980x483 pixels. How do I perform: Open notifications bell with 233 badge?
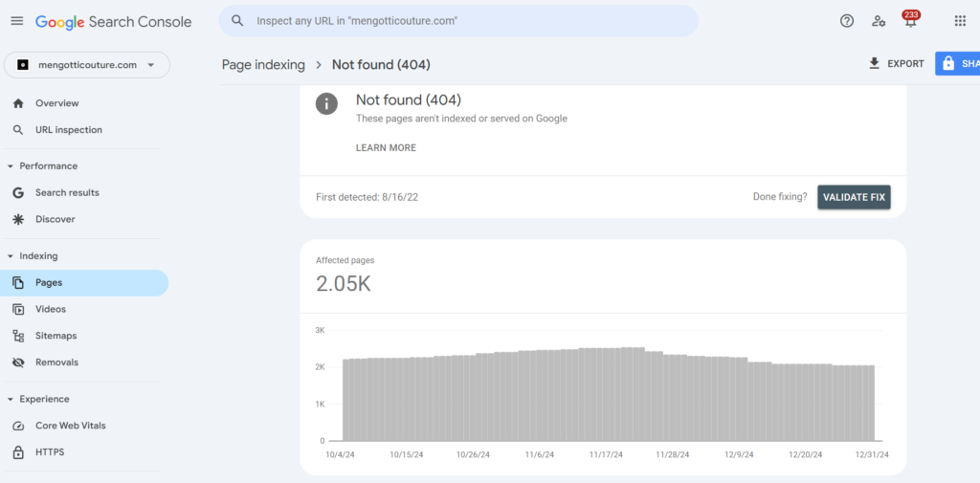[x=911, y=19]
